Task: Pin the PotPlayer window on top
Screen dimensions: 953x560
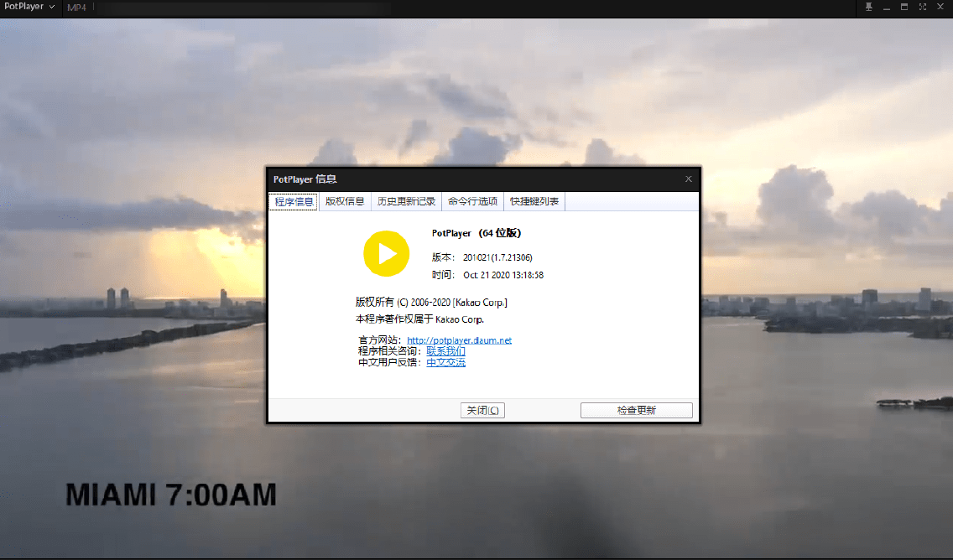Action: pyautogui.click(x=868, y=7)
